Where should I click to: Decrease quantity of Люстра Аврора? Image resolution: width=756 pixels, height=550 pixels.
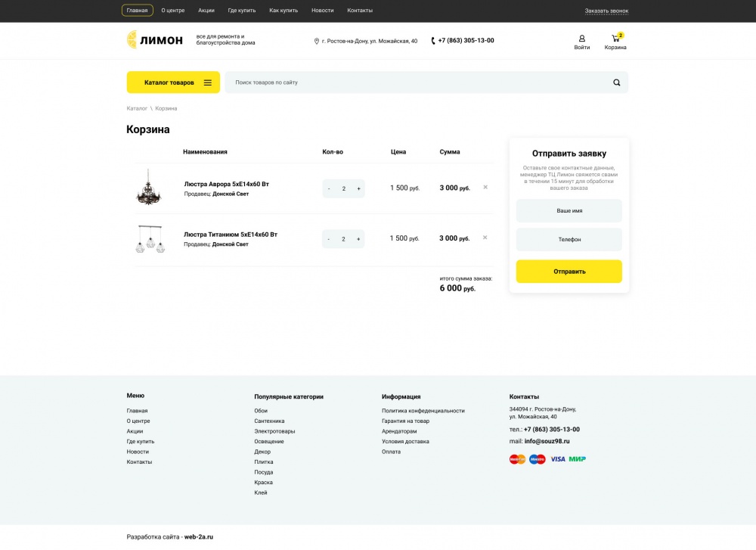click(x=329, y=188)
